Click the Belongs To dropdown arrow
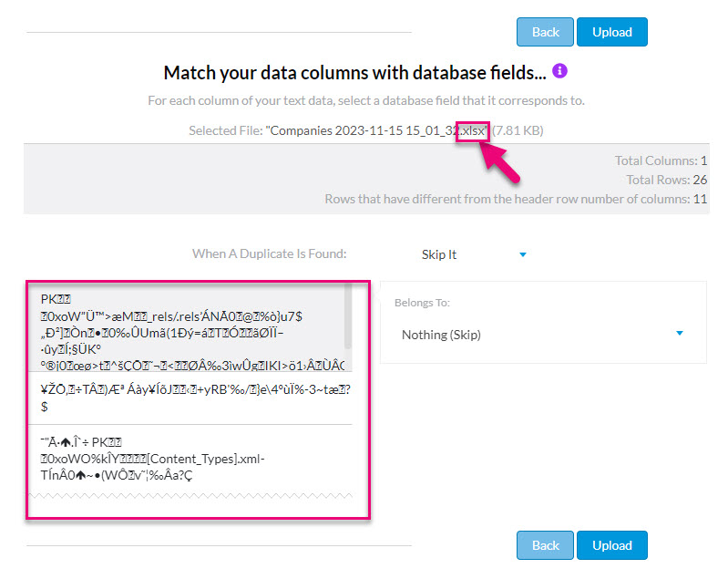Screen dimensions: 728x579 click(x=680, y=334)
